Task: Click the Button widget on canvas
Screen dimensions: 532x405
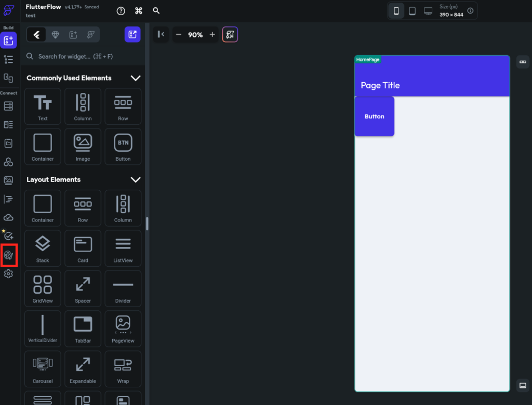Action: point(374,116)
